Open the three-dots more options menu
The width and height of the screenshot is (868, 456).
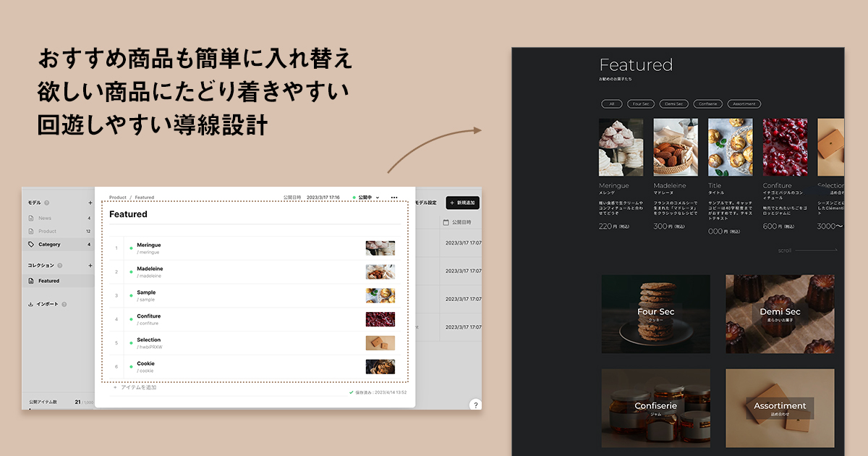click(394, 197)
